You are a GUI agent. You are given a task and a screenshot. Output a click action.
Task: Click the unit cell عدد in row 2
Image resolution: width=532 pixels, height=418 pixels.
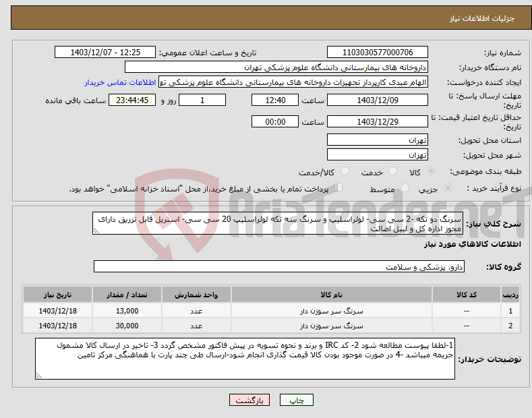196,326
